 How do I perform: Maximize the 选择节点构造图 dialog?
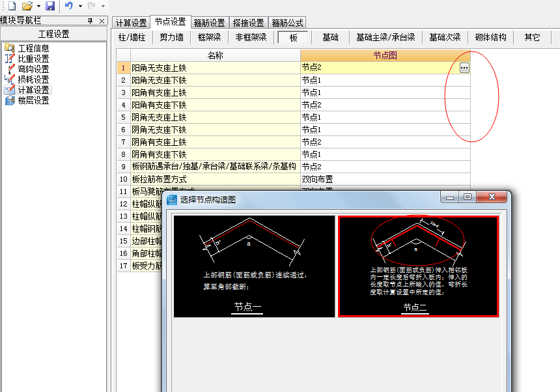pos(468,197)
